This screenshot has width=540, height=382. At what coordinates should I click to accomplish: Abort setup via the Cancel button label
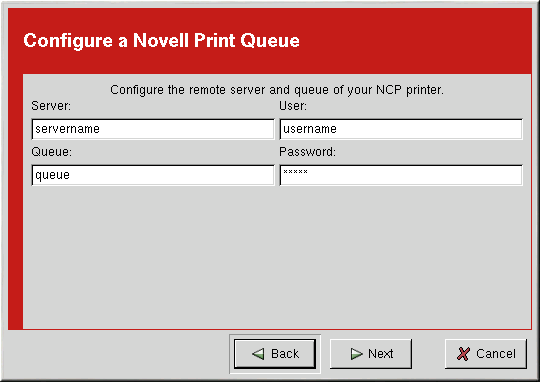496,354
